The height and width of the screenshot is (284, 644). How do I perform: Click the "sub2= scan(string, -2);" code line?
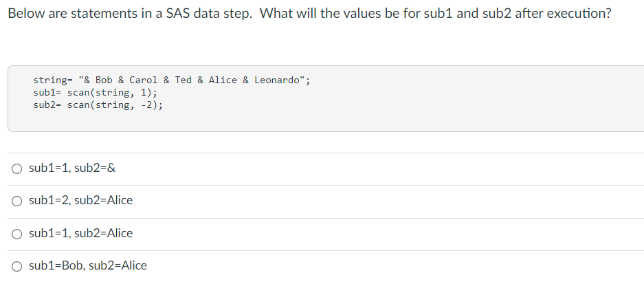(x=98, y=105)
